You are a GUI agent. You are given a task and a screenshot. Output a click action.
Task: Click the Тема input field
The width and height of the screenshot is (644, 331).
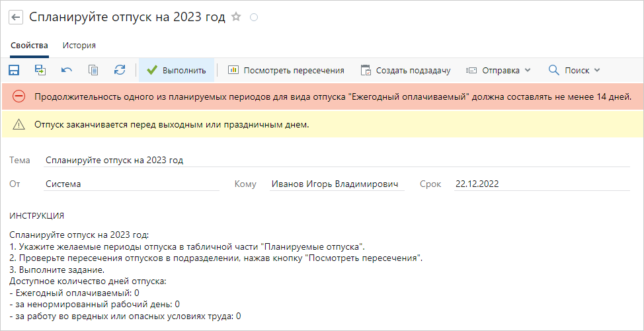coord(337,161)
